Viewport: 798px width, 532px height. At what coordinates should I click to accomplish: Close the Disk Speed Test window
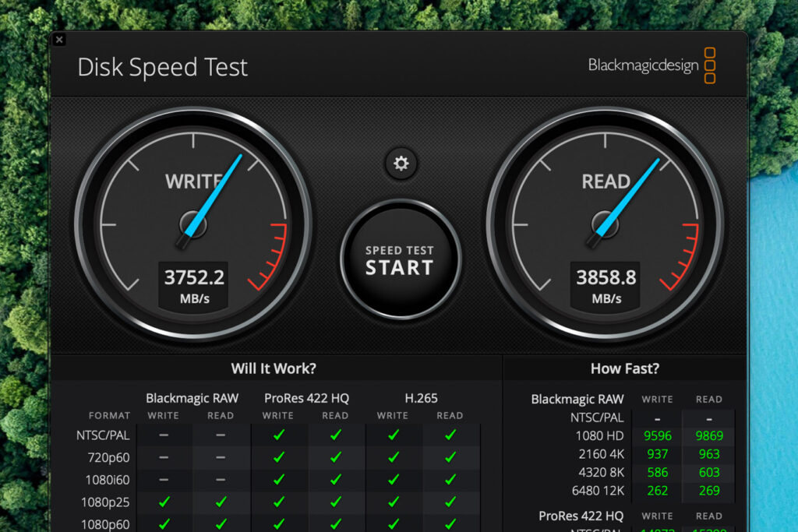(59, 40)
